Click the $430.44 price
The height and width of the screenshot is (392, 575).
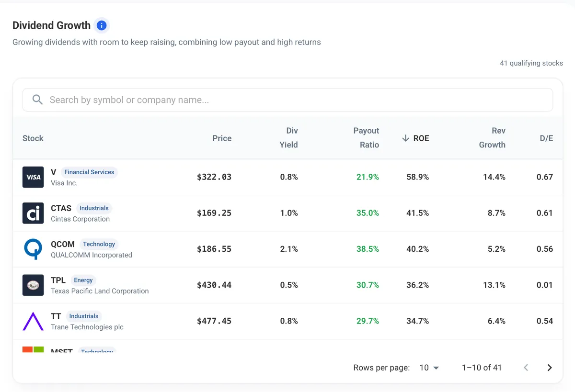click(214, 285)
